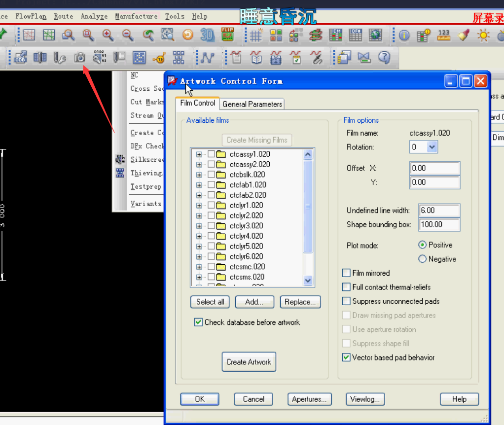This screenshot has width=504, height=425.
Task: Check the ctcbslk.020 film checkbox
Action: 211,175
